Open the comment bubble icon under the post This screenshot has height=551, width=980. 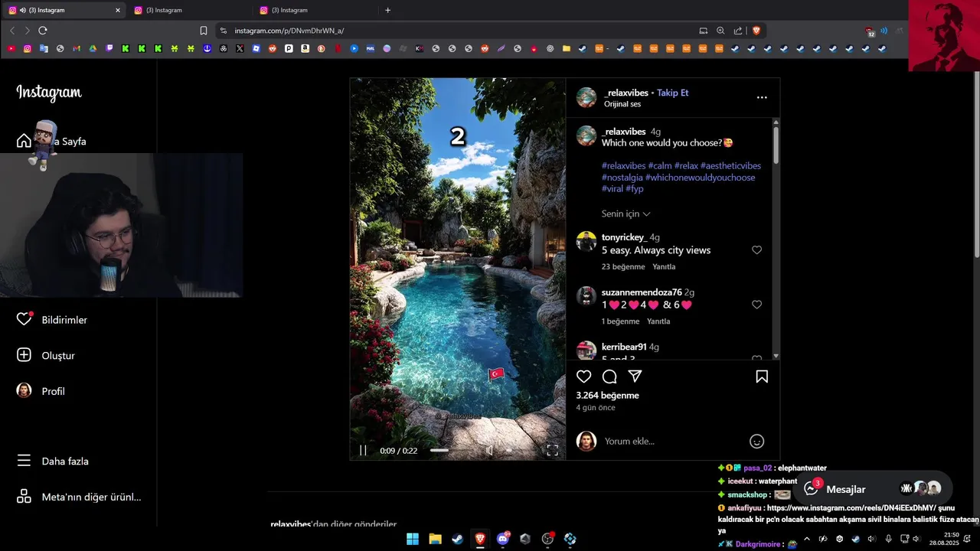(x=609, y=377)
